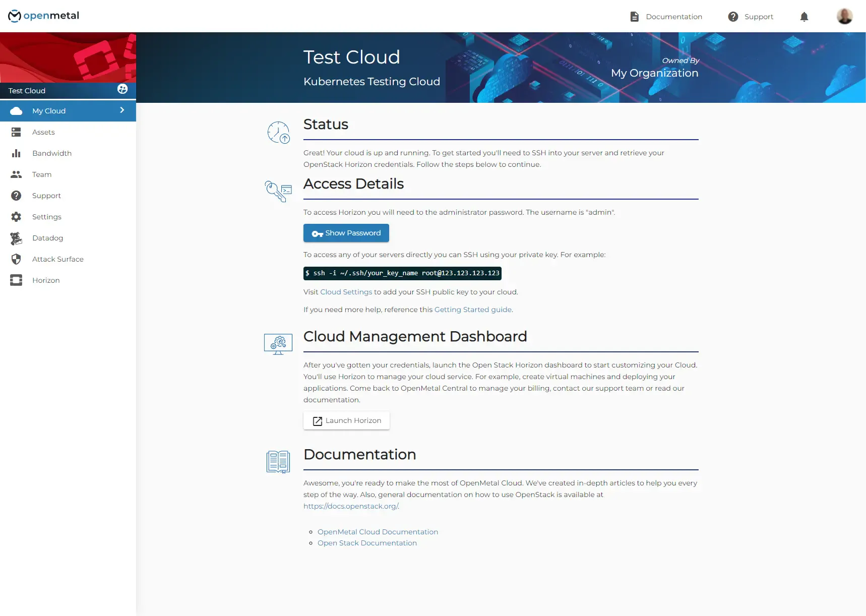Open Settings in the sidebar

(68, 217)
